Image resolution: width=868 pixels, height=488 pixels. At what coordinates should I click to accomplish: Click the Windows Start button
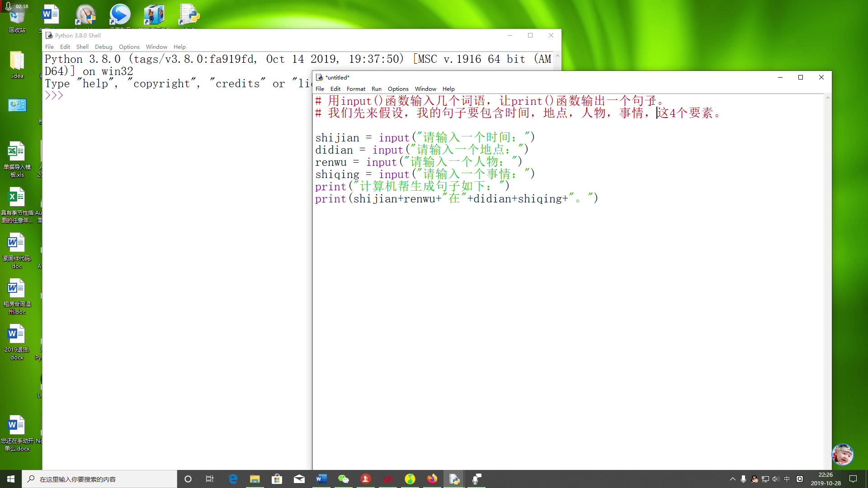(11, 479)
